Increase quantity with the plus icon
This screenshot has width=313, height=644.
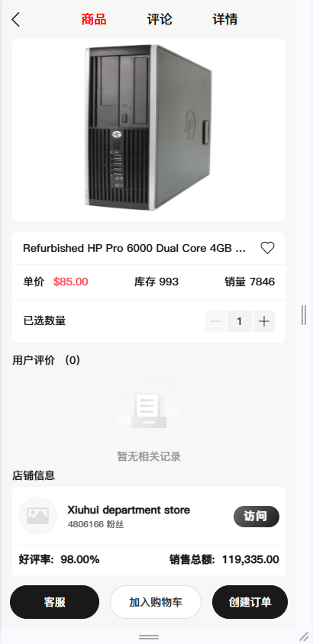[x=264, y=321]
